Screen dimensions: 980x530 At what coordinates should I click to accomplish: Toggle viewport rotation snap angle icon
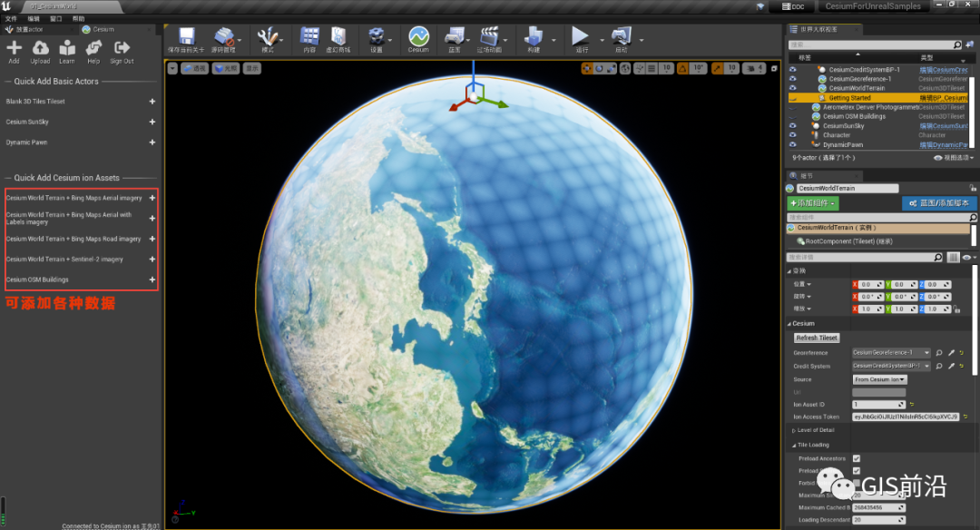[x=682, y=69]
